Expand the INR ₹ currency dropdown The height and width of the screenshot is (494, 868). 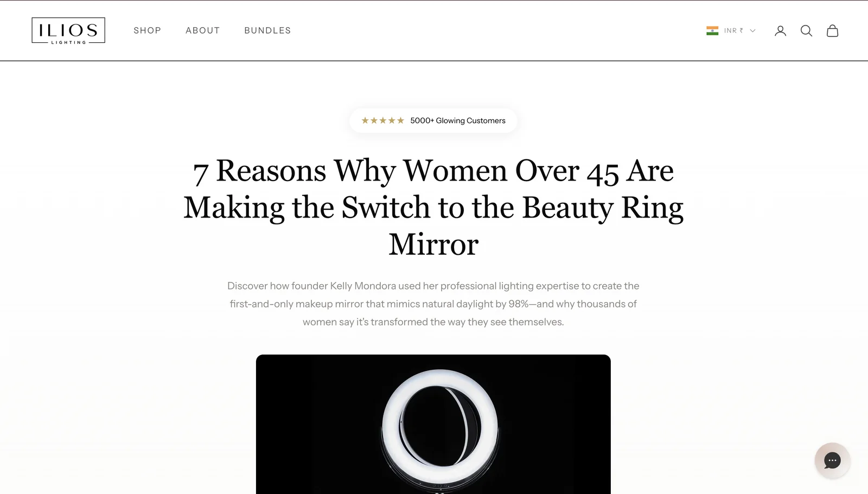click(x=731, y=31)
